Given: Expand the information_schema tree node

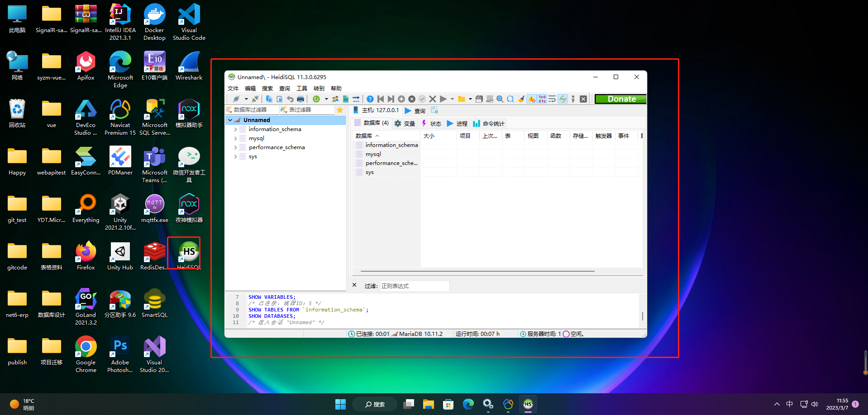Looking at the screenshot, I should (235, 129).
